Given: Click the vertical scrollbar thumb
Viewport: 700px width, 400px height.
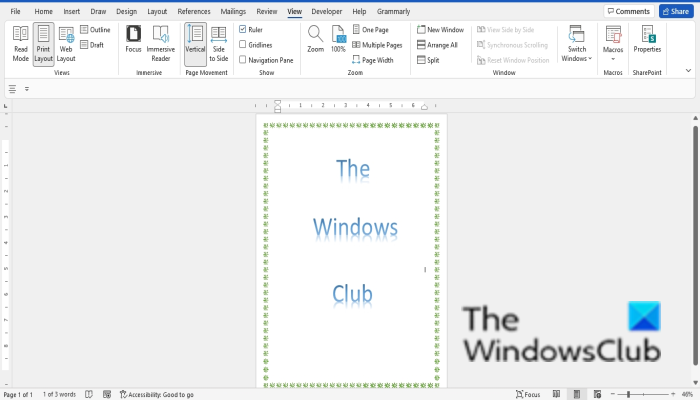Looking at the screenshot, I should pyautogui.click(x=695, y=246).
